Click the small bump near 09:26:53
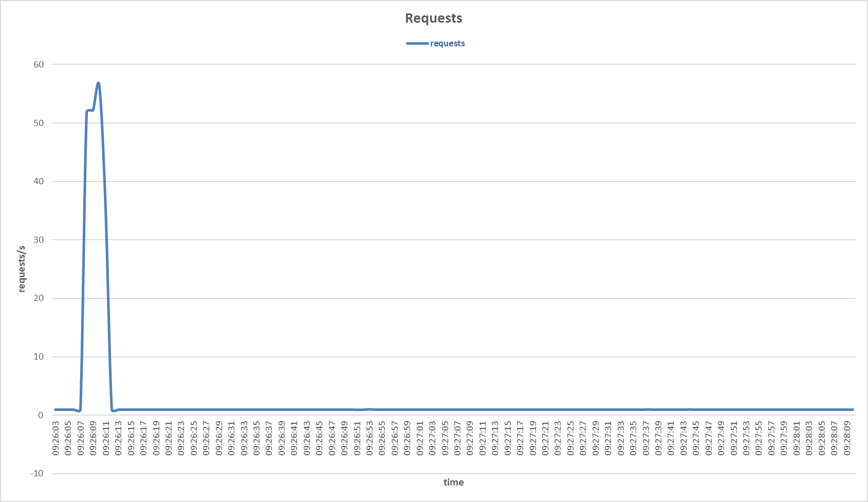 [369, 408]
